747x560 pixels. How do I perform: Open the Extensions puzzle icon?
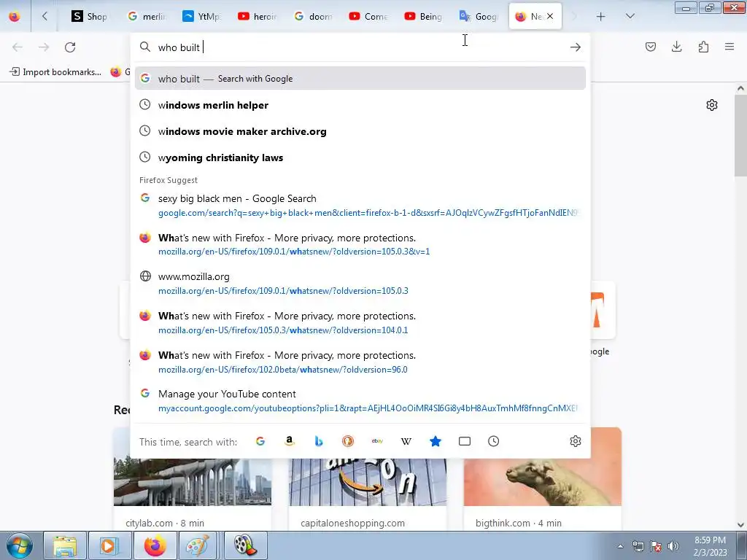tap(703, 47)
